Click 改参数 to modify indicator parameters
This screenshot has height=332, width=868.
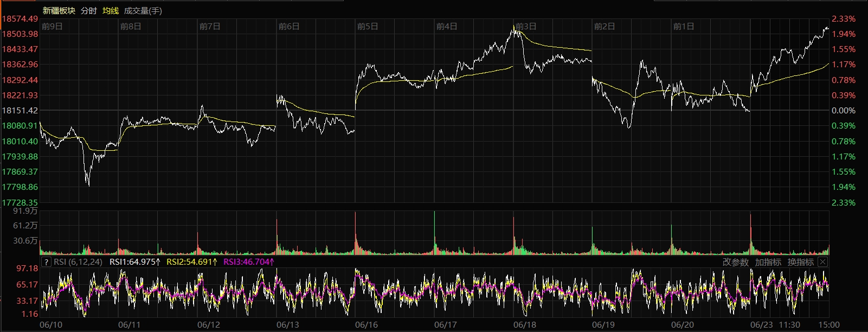tap(736, 262)
